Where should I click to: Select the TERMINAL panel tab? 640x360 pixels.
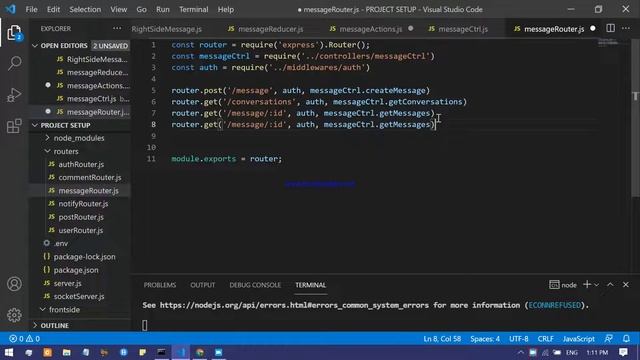click(311, 285)
